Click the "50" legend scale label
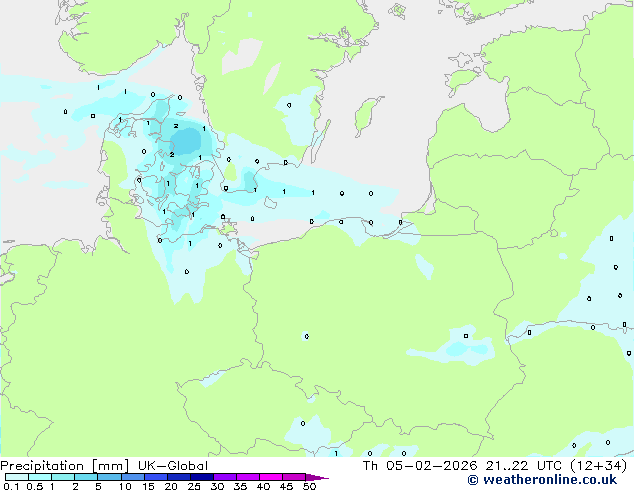The width and height of the screenshot is (634, 490). tap(309, 486)
